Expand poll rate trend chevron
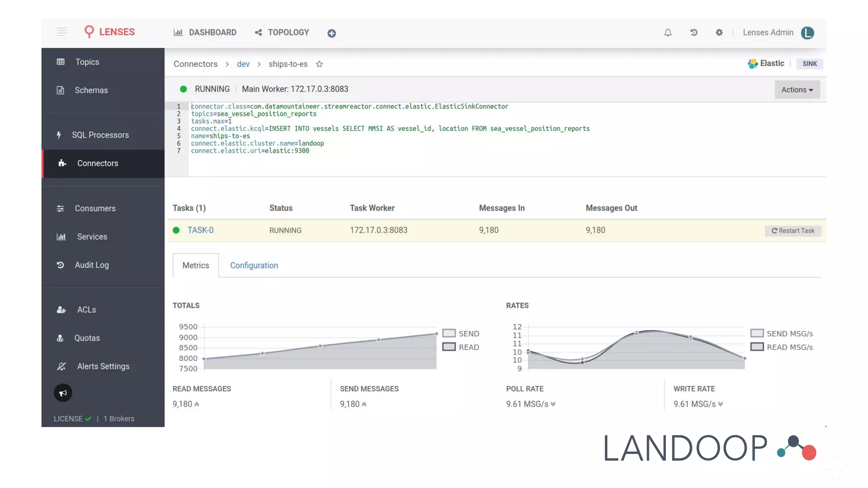868x488 pixels. (553, 404)
